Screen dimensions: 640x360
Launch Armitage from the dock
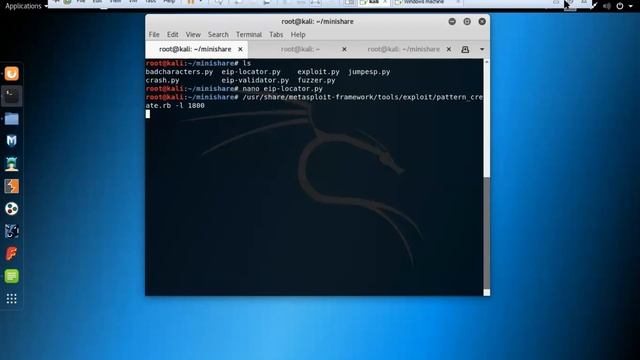coord(11,164)
